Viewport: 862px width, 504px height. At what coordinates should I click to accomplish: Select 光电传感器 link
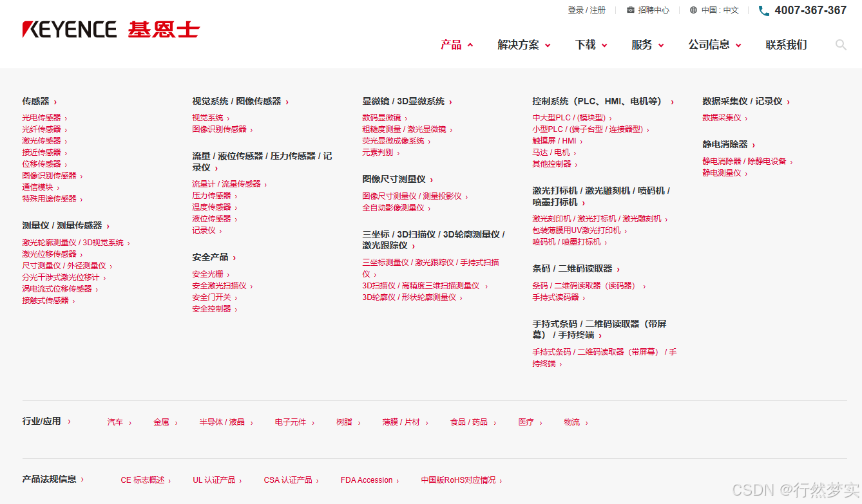click(44, 118)
